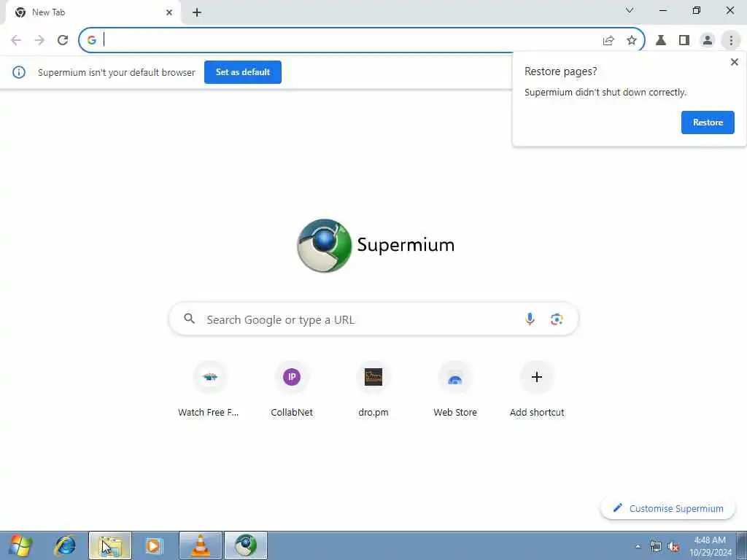Show hidden tray icons arrow
Image resolution: width=747 pixels, height=560 pixels.
click(x=638, y=546)
